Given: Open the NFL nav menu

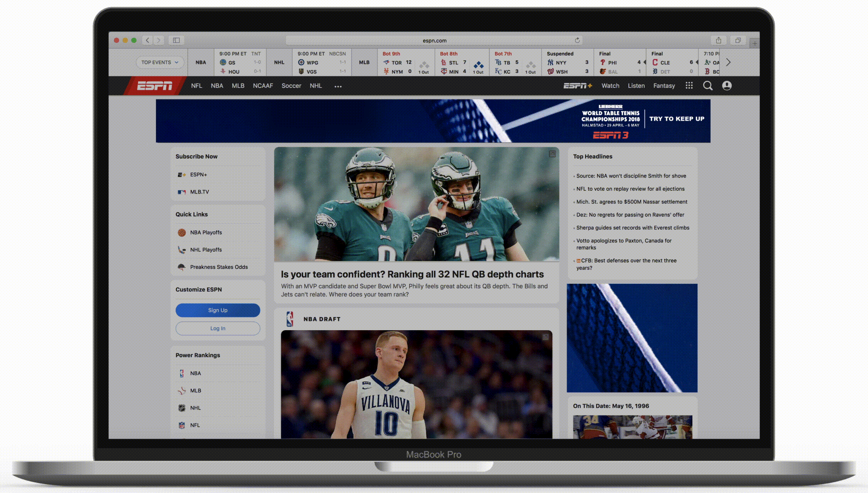Looking at the screenshot, I should click(x=196, y=86).
